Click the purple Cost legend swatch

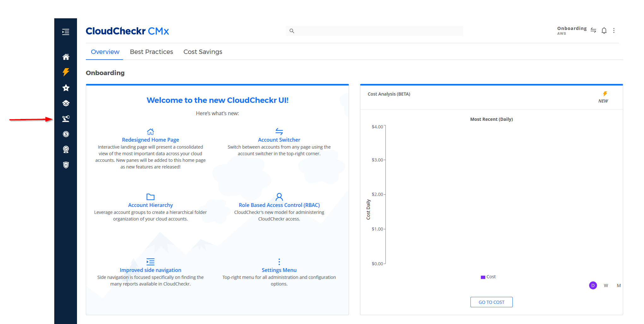[x=483, y=277]
